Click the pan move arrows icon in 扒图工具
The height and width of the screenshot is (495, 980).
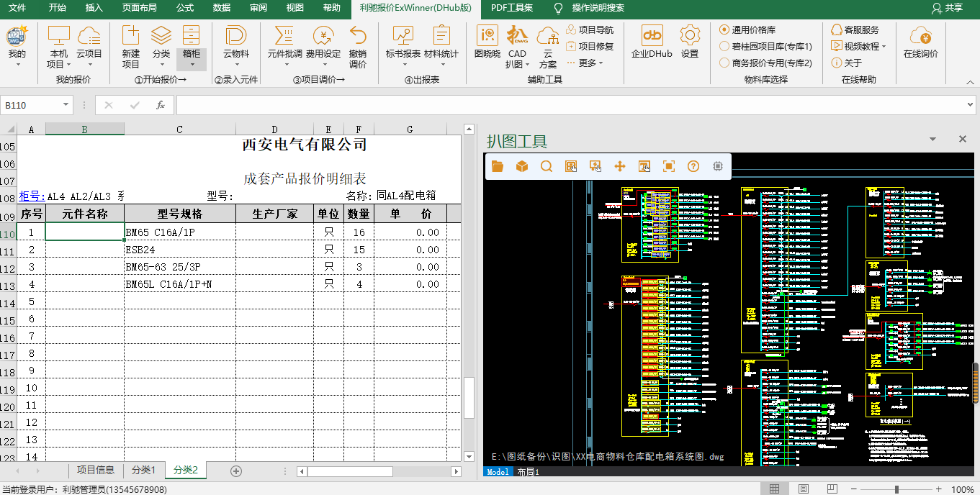click(x=619, y=166)
